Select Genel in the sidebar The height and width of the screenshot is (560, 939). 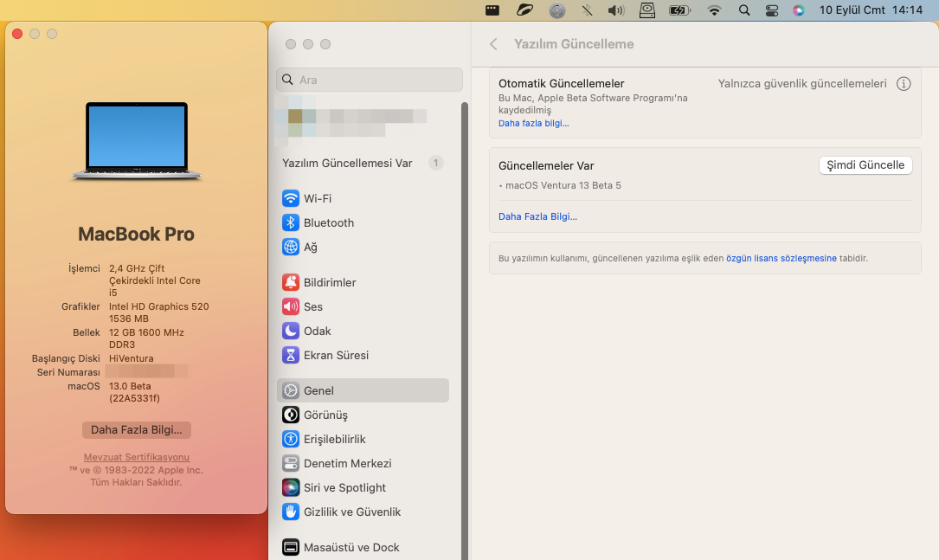[x=363, y=390]
